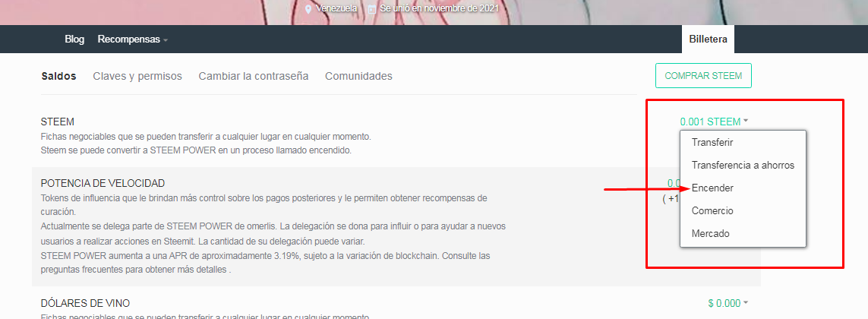Click the line about delegation from omerlis

click(x=273, y=226)
